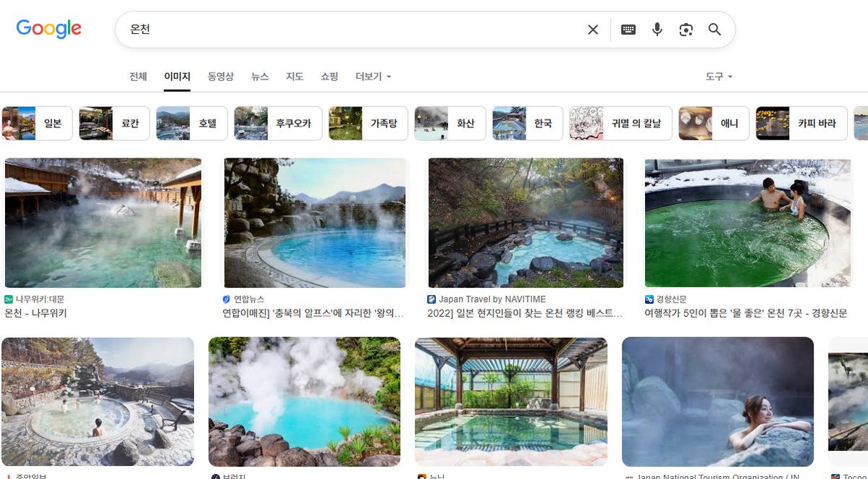Select the 이미지 tab
The image size is (868, 479).
pos(177,76)
